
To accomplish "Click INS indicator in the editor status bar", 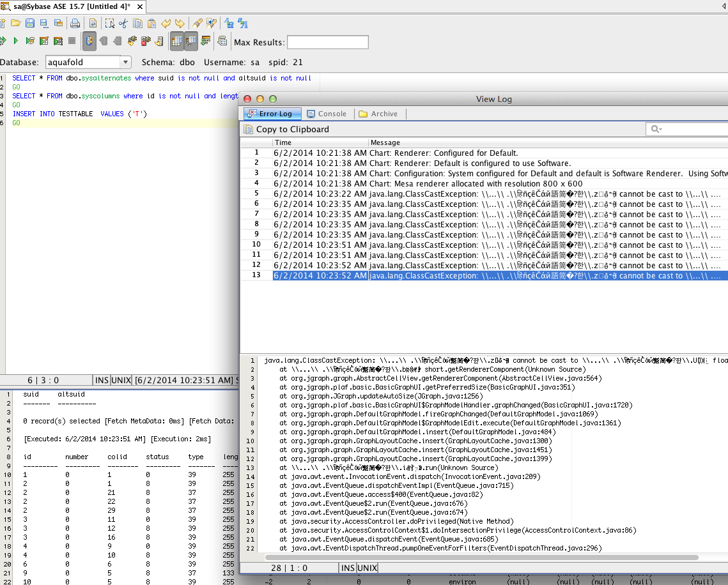I will click(102, 380).
